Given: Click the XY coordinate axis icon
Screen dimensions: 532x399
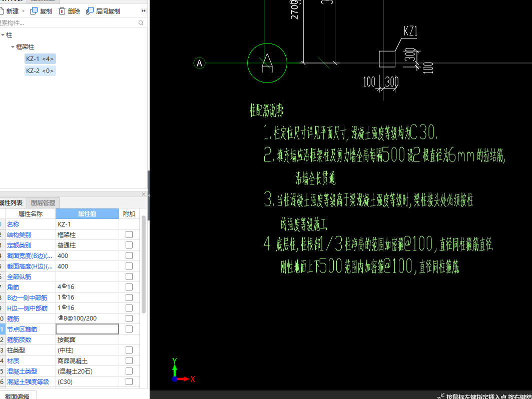Looking at the screenshot, I should (x=183, y=370).
